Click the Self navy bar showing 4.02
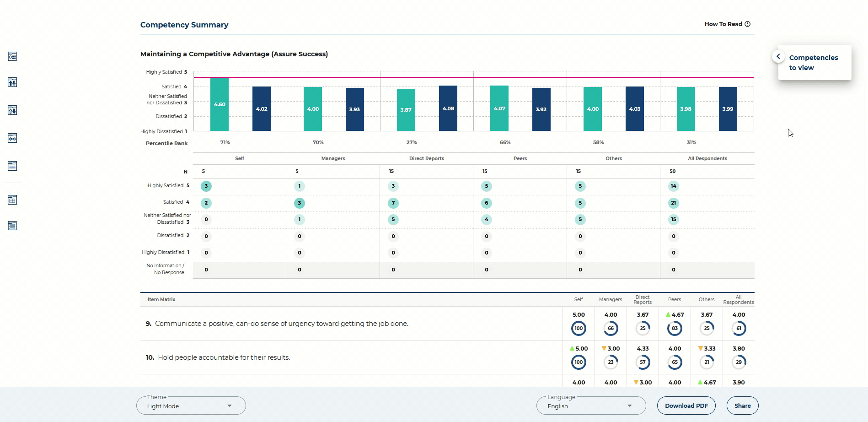The image size is (868, 422). point(262,109)
